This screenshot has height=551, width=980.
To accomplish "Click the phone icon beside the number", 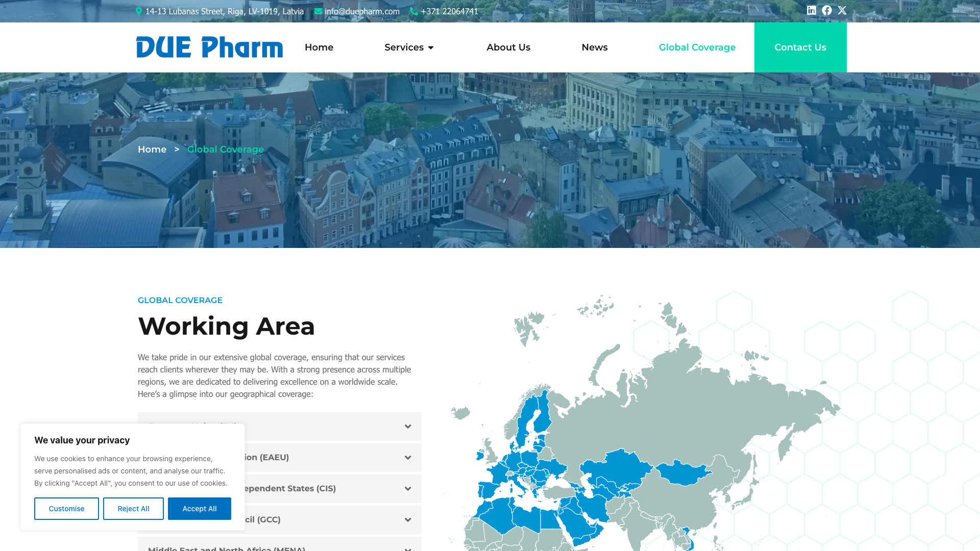I will [x=414, y=11].
